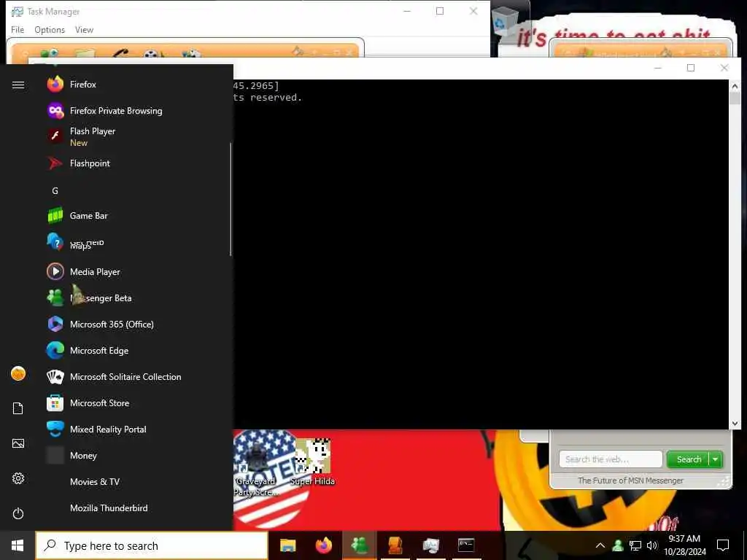
Task: Open the volume control in the tray
Action: pos(651,545)
